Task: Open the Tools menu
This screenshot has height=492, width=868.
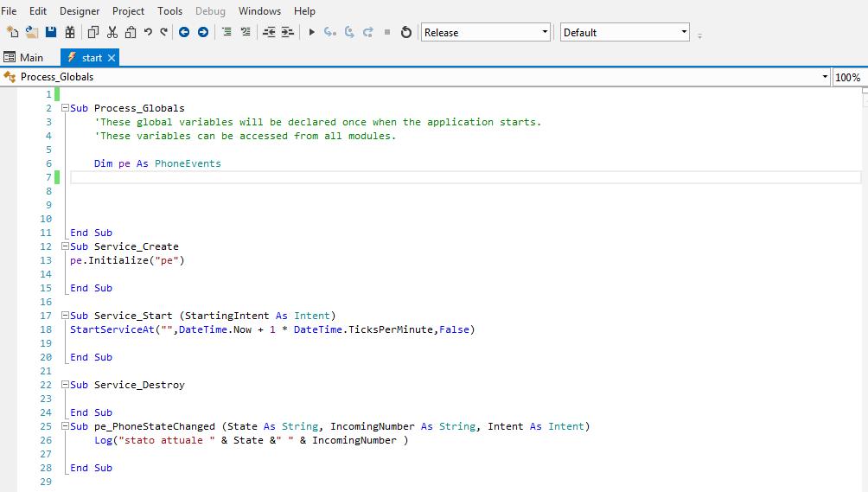Action: (x=170, y=11)
